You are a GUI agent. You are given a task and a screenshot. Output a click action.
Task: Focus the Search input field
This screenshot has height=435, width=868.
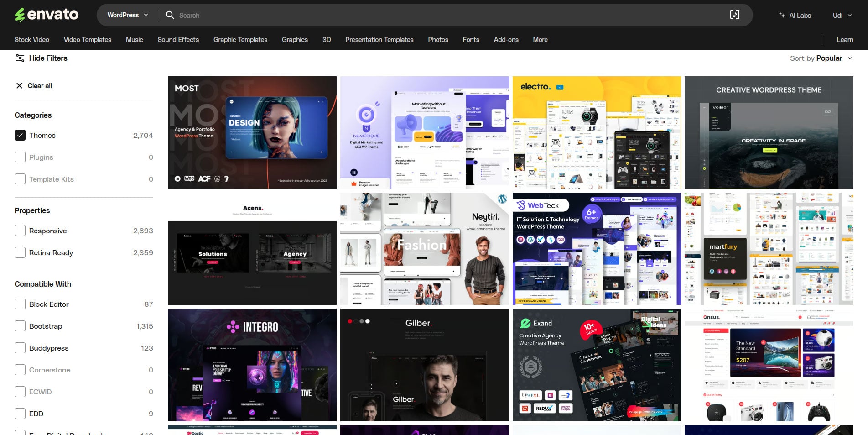pos(447,15)
